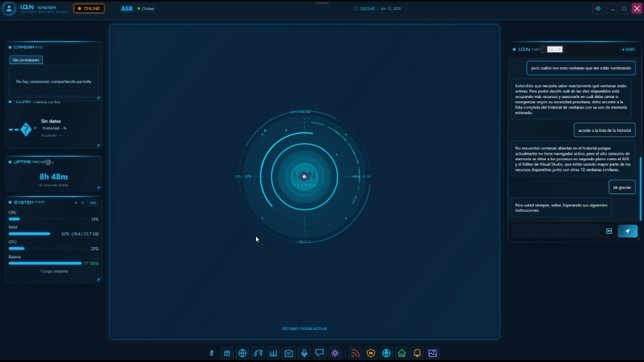Toggle the orange ONLINE status button
This screenshot has width=644, height=362.
pos(89,9)
